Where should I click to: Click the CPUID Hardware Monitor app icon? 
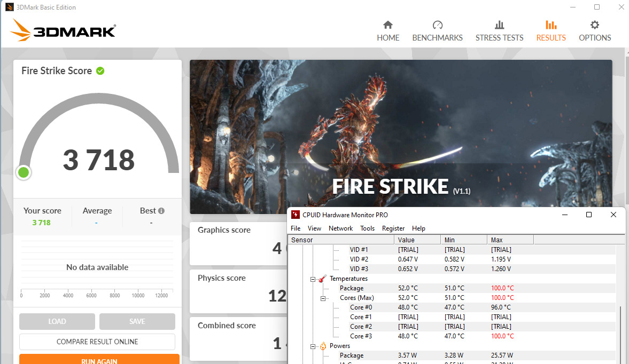(x=295, y=215)
